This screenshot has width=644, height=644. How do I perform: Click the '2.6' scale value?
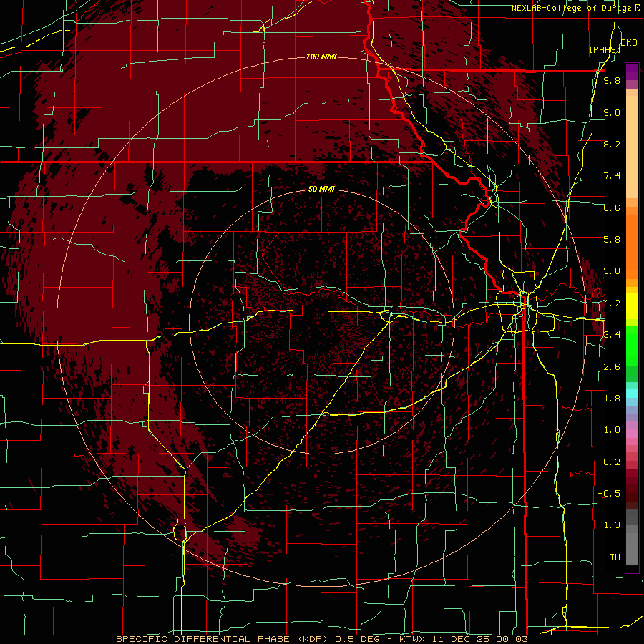pos(612,367)
